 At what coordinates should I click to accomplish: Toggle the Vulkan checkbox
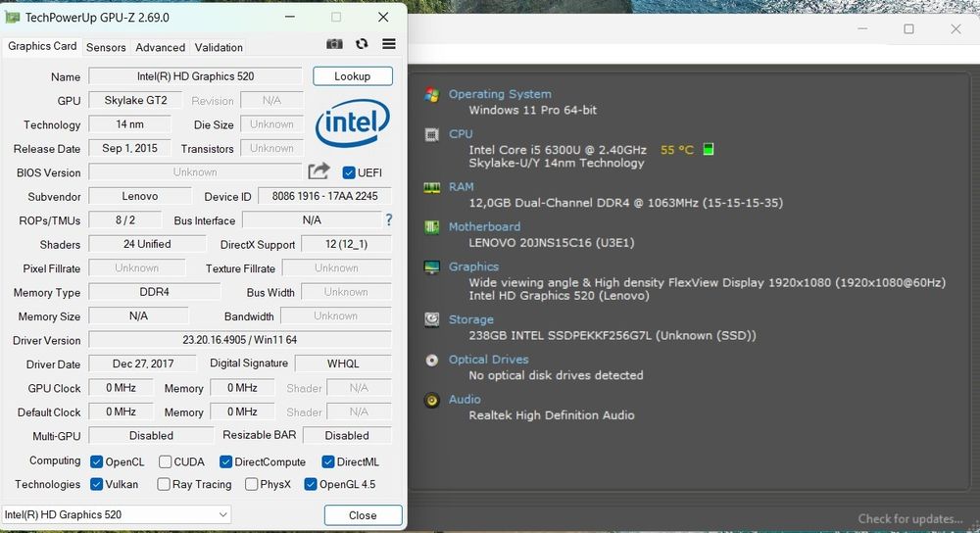(96, 484)
